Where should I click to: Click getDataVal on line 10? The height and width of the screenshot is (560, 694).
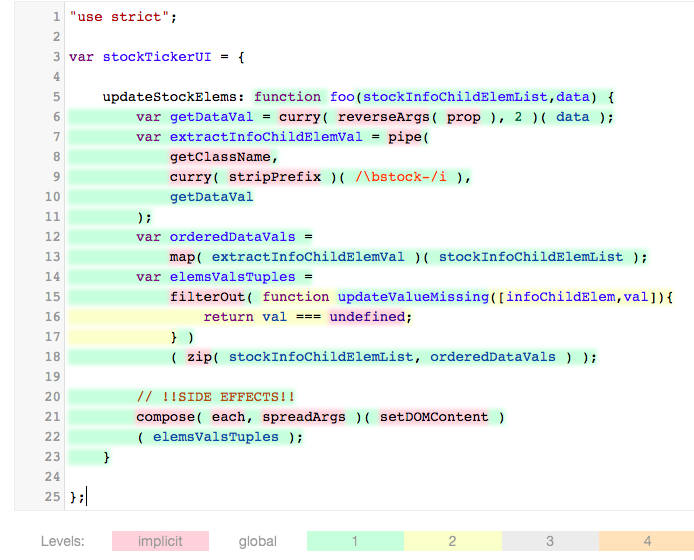[x=211, y=197]
